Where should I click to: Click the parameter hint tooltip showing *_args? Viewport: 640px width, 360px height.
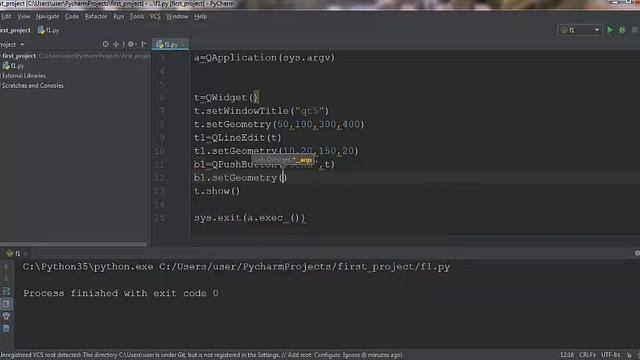(x=283, y=160)
